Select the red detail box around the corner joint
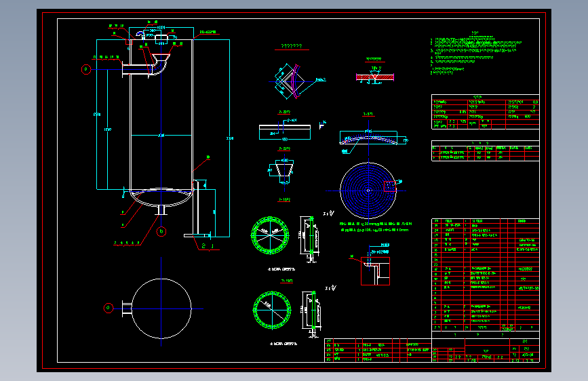 (375, 271)
